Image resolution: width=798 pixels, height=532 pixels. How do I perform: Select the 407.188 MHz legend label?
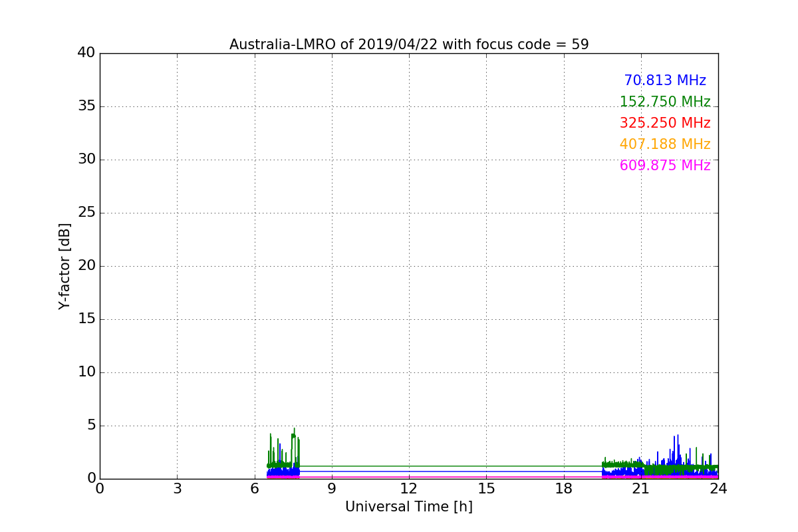[665, 144]
